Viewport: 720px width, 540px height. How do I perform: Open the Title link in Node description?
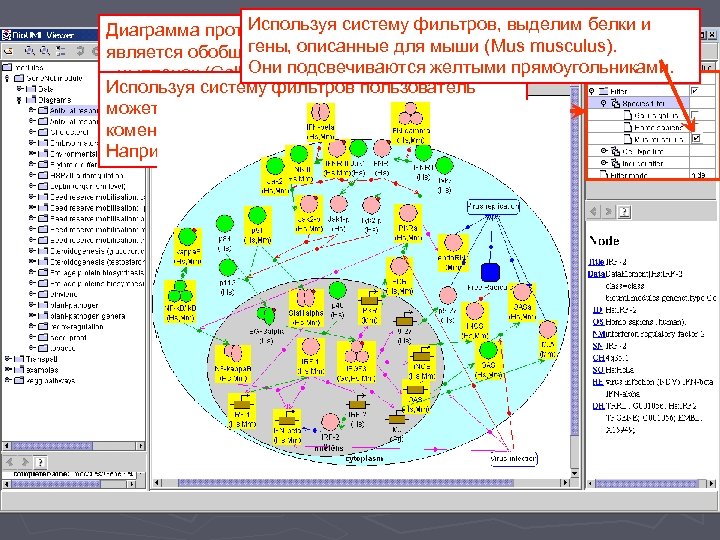point(596,262)
